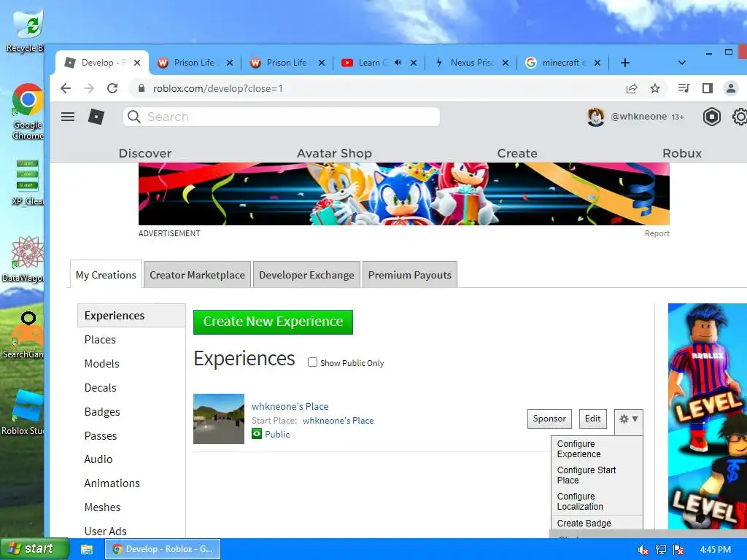747x560 pixels.
Task: Open the Discover navigation link
Action: point(145,153)
